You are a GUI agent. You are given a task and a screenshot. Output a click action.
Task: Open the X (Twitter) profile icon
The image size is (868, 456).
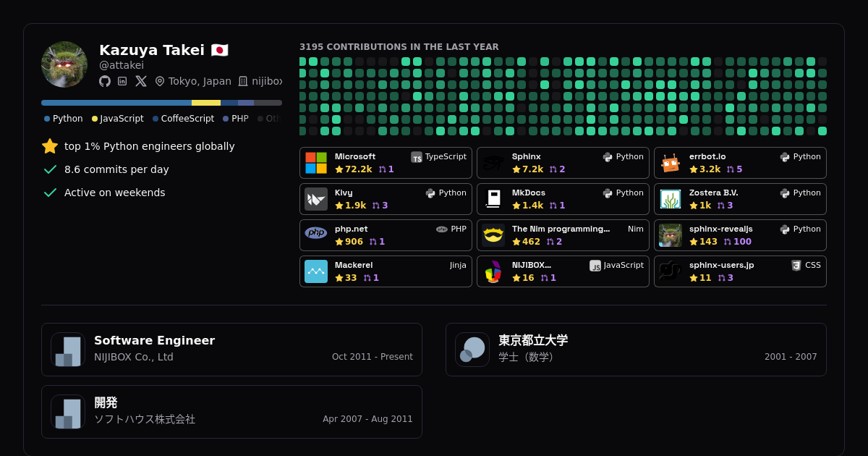click(141, 81)
